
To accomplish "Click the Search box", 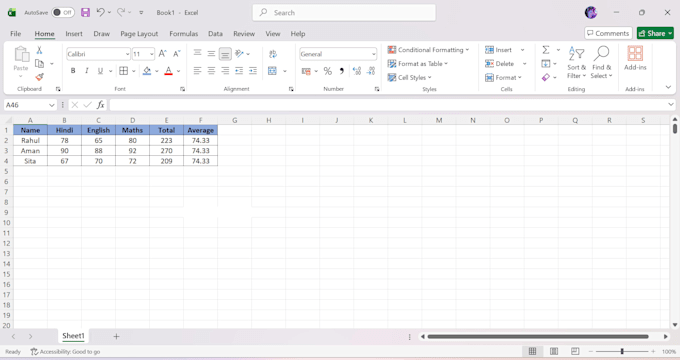I will 344,13.
